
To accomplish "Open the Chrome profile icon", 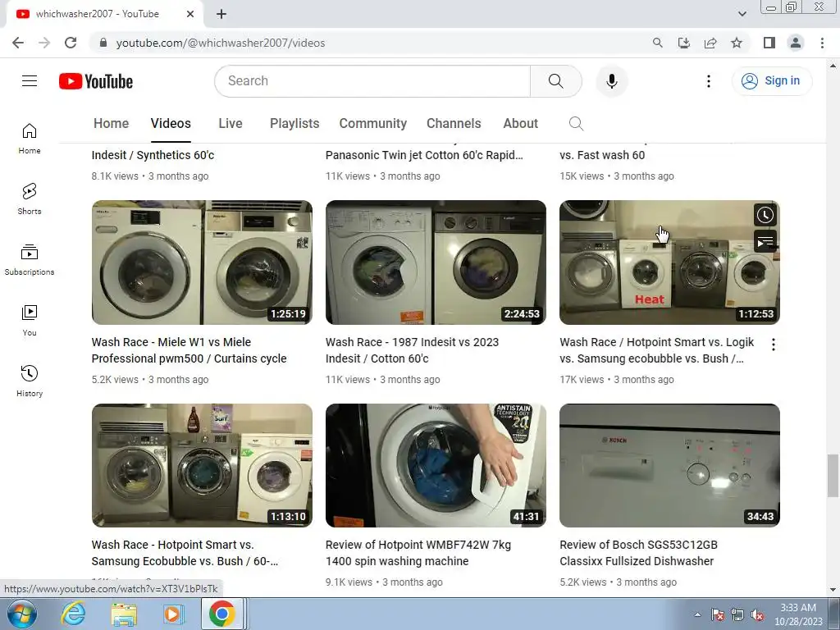I will 796,43.
